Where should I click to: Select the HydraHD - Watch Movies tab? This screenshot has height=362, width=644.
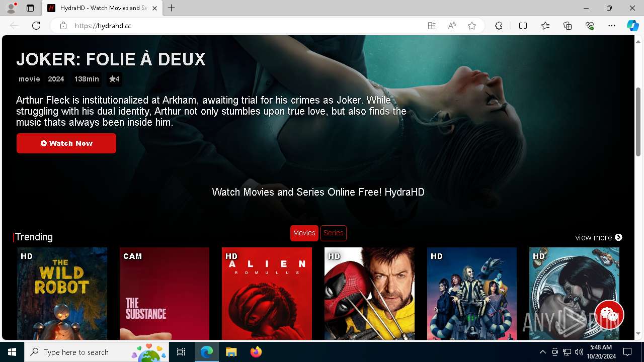[x=102, y=8]
